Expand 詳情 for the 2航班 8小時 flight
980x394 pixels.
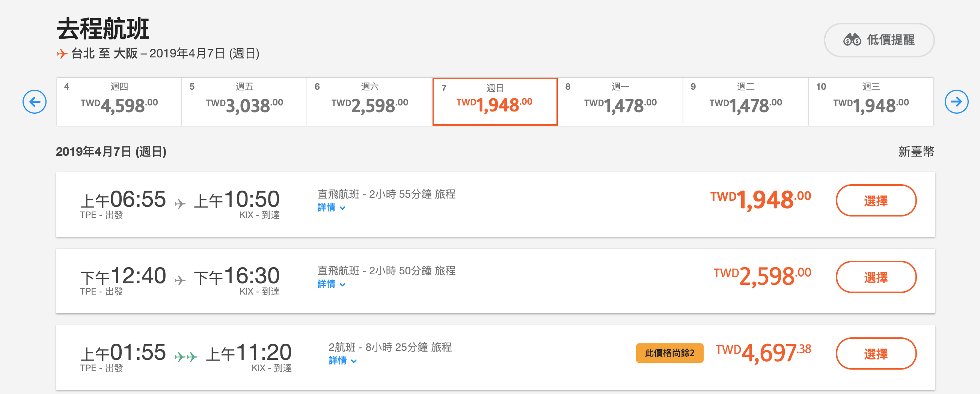(343, 361)
